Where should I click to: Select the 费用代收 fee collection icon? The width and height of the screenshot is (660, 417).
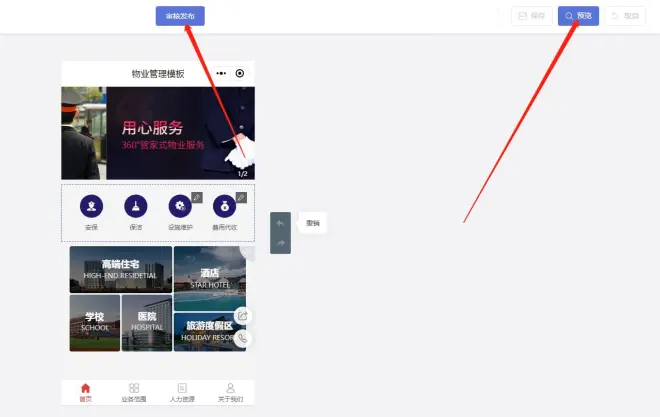[x=224, y=207]
